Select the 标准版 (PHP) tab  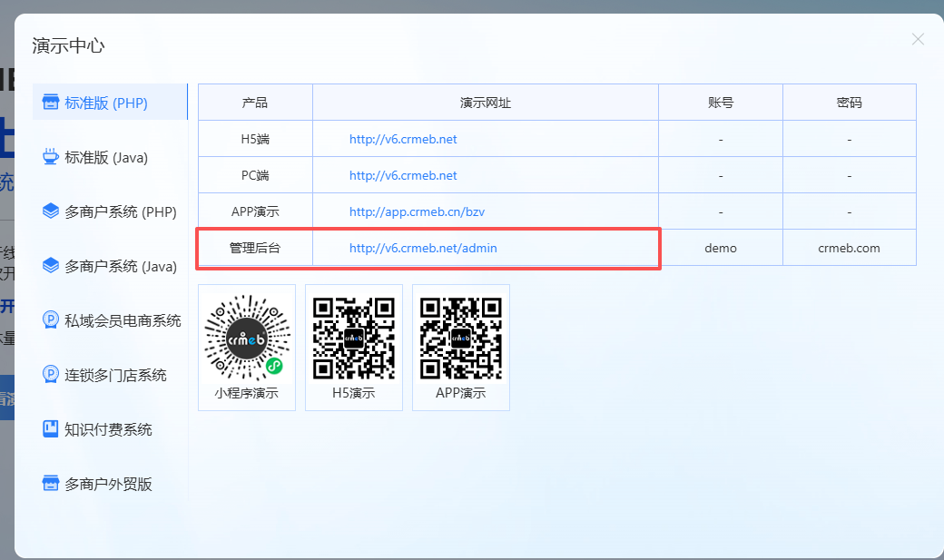pos(110,103)
